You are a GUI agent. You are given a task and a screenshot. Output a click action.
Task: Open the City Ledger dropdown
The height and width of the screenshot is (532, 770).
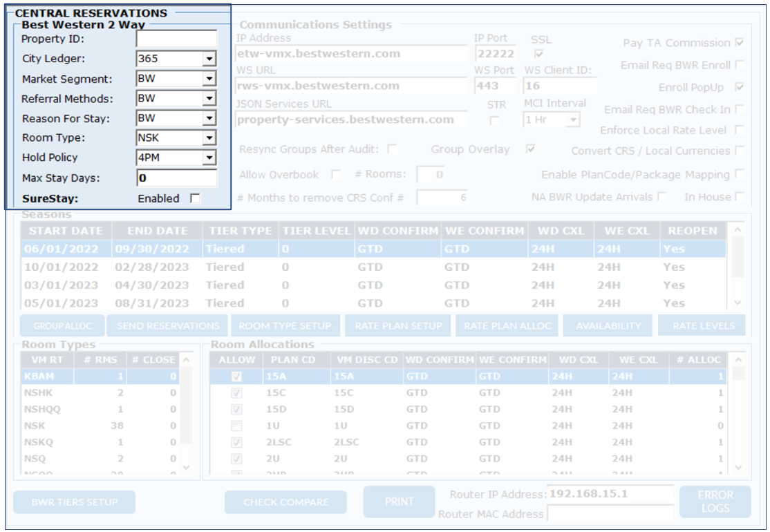pos(209,59)
